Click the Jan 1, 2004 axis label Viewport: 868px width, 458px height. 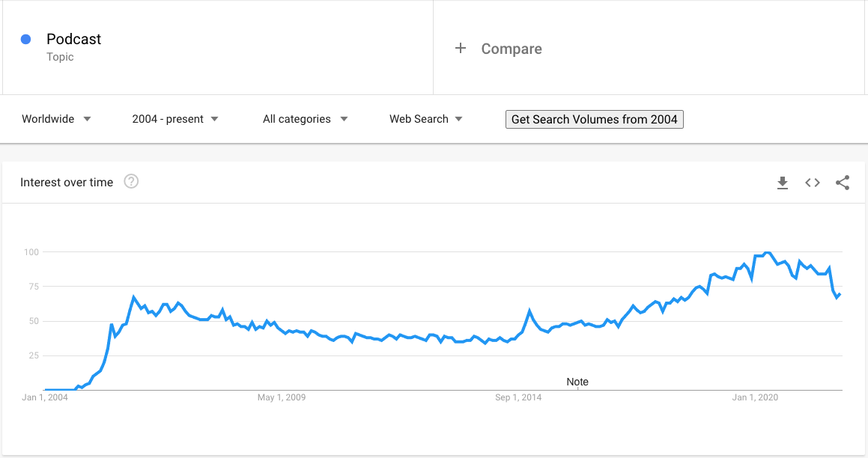tap(46, 397)
